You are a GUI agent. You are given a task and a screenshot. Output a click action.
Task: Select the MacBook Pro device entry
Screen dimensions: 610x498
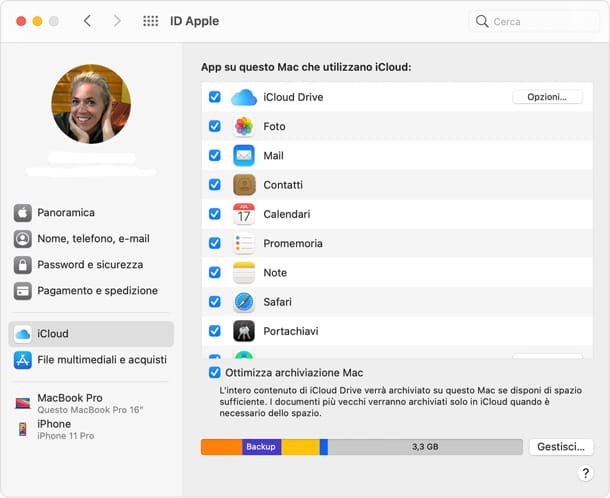click(x=91, y=403)
